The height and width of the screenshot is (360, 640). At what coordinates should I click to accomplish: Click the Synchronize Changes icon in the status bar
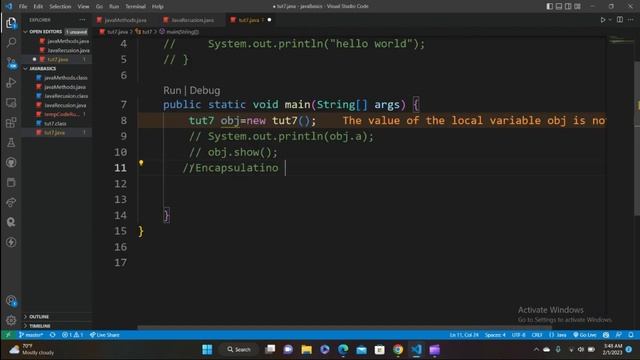coord(53,335)
